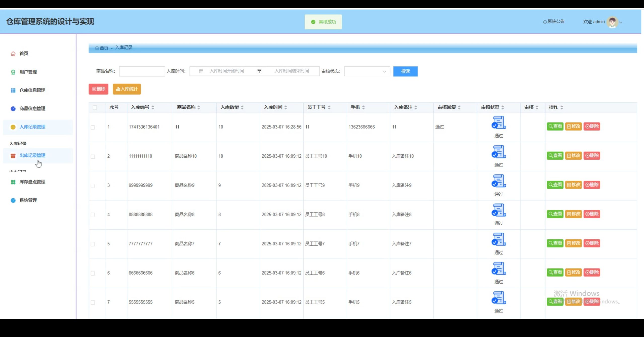Open 库存盘点管理 module
Screen dimensions: 644x337
point(32,182)
